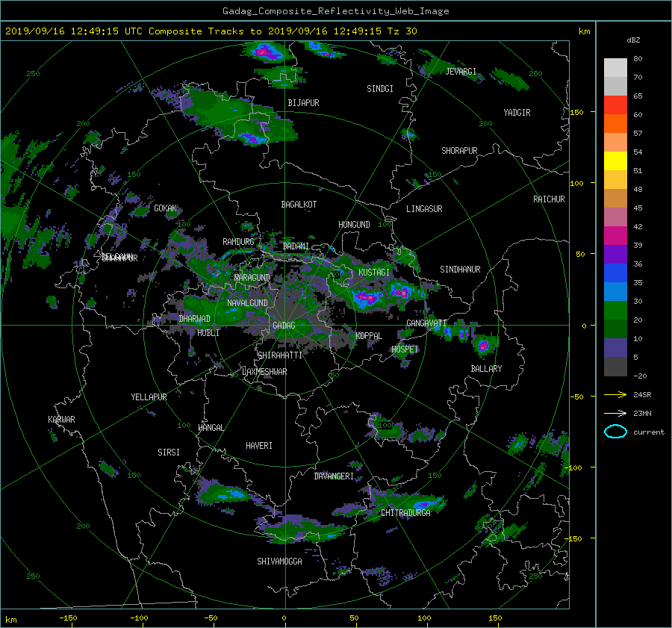Click the GADAG radar center label
The image size is (672, 628).
click(x=284, y=326)
